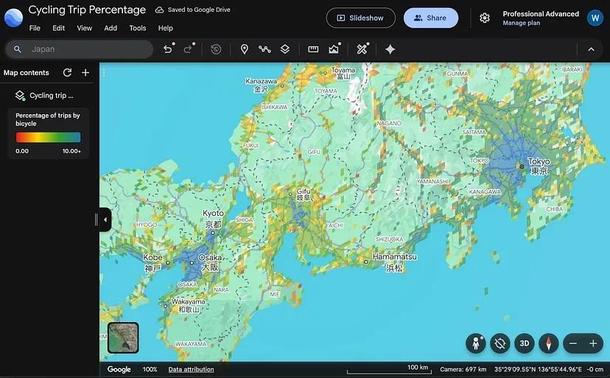Undo the last action
This screenshot has height=378, width=610.
168,49
